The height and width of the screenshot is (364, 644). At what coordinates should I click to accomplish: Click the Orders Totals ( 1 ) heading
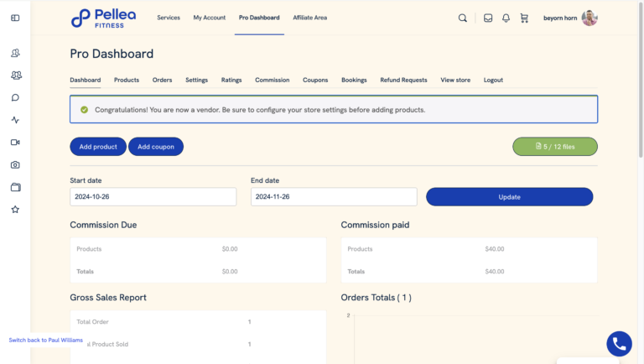(x=376, y=298)
